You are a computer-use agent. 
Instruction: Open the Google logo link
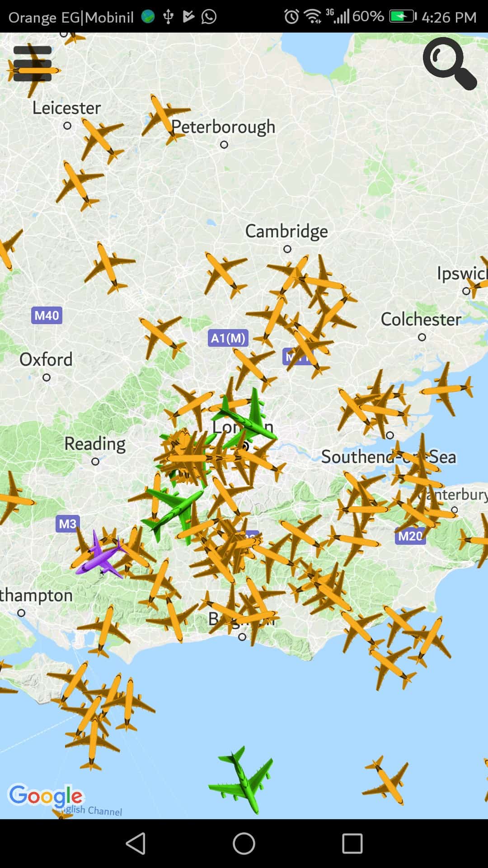point(46,796)
